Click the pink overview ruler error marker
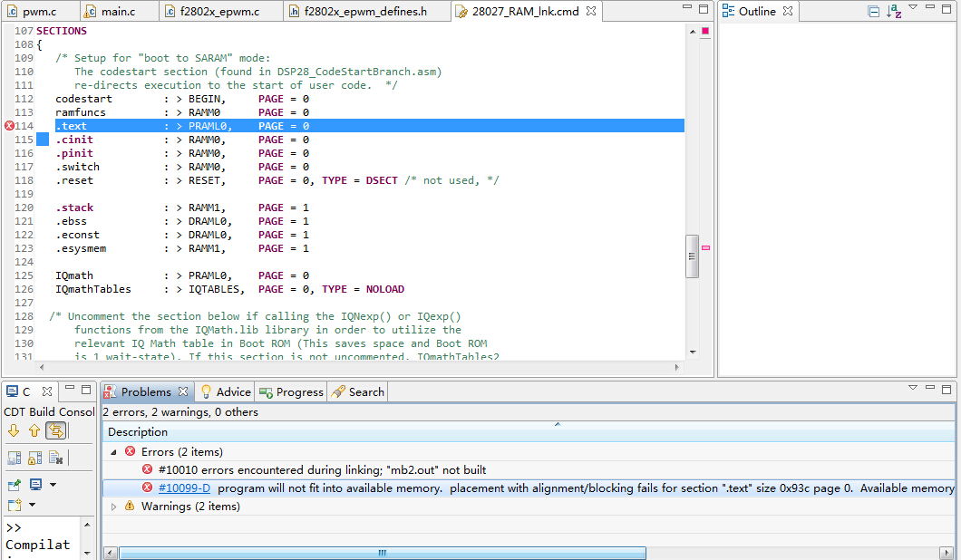This screenshot has height=560, width=961. pos(705,247)
